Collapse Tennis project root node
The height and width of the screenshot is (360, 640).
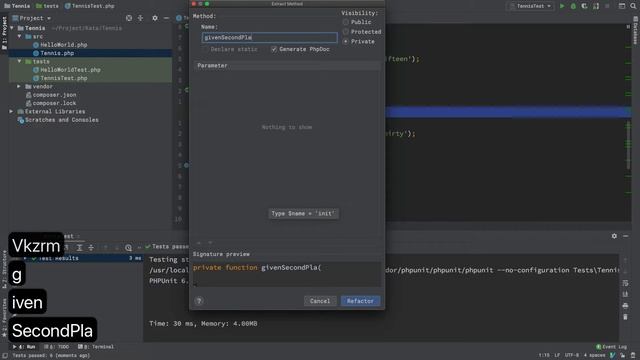click(12, 28)
